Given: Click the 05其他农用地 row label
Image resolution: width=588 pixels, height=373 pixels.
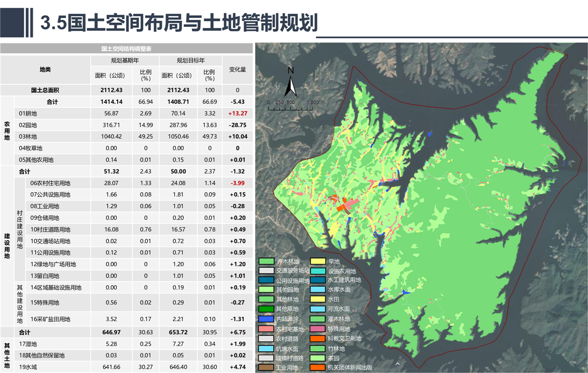Looking at the screenshot, I should (36, 160).
